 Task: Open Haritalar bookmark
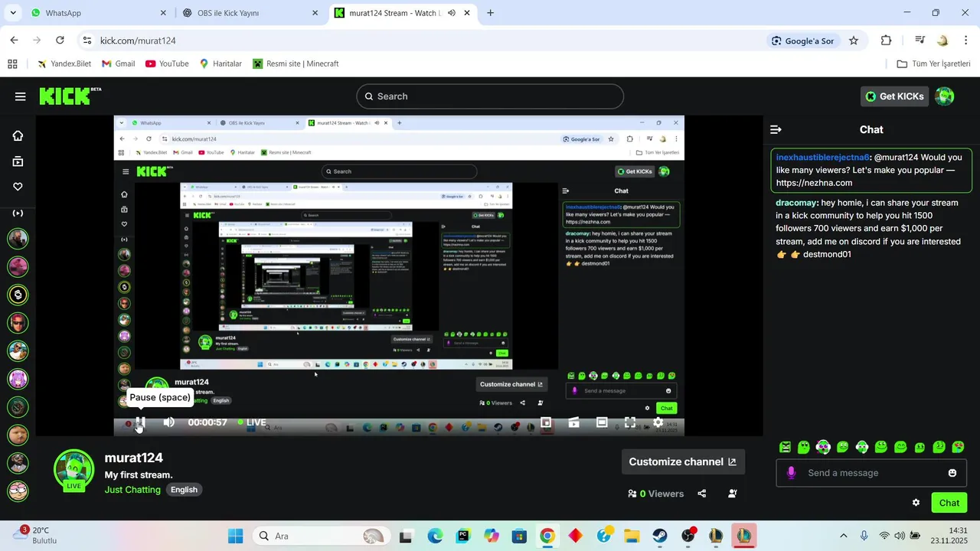220,64
